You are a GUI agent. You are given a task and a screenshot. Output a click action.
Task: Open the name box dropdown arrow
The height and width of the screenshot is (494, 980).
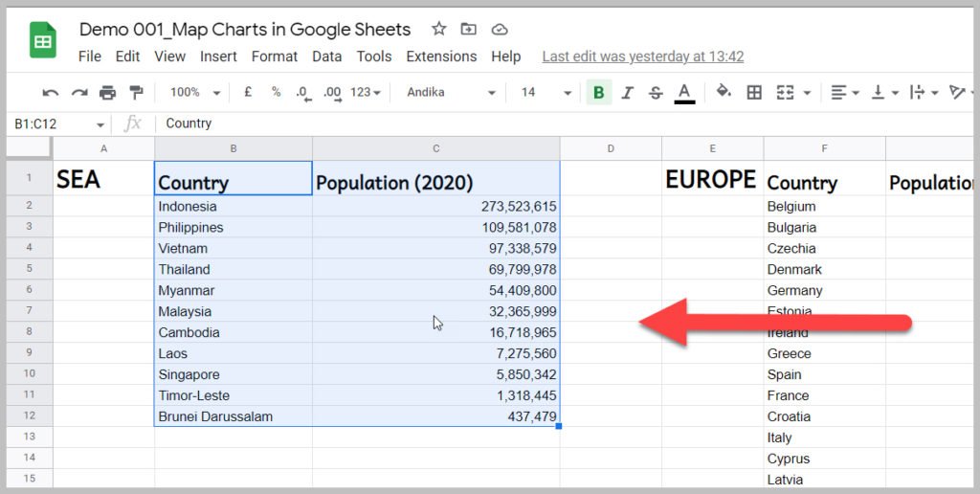(100, 125)
